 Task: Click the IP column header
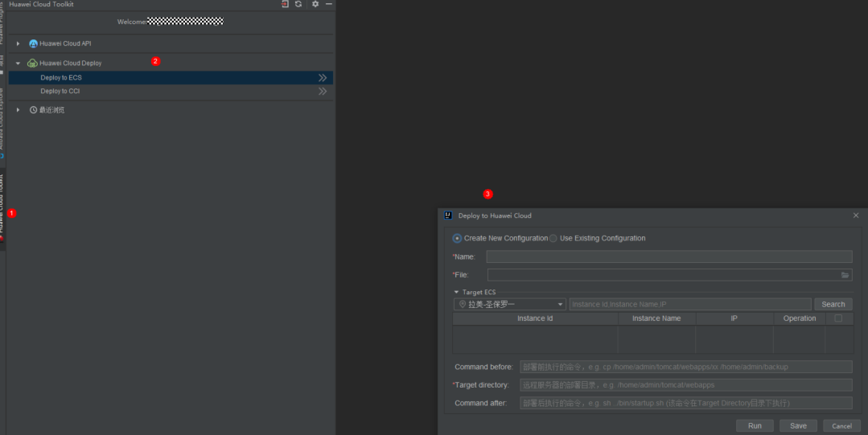pos(734,318)
